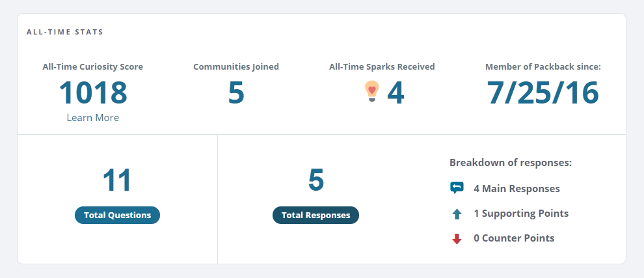Select the 0 Counter Points text
This screenshot has width=644, height=278.
[514, 238]
